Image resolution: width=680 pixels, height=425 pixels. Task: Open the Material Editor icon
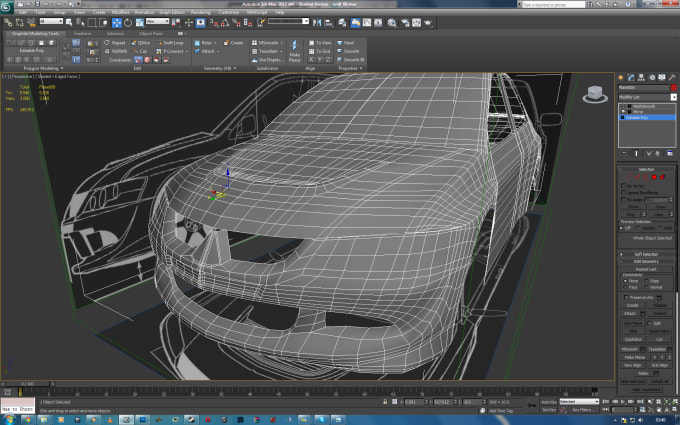(392, 23)
